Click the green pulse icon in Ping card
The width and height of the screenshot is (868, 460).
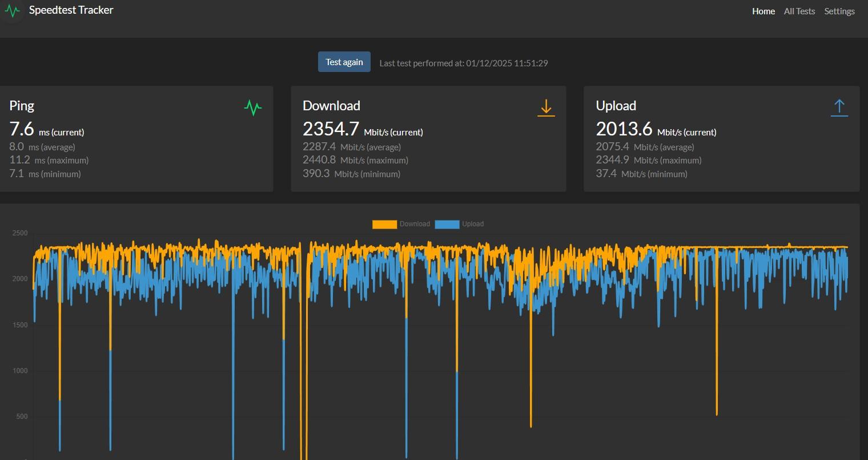pos(252,107)
